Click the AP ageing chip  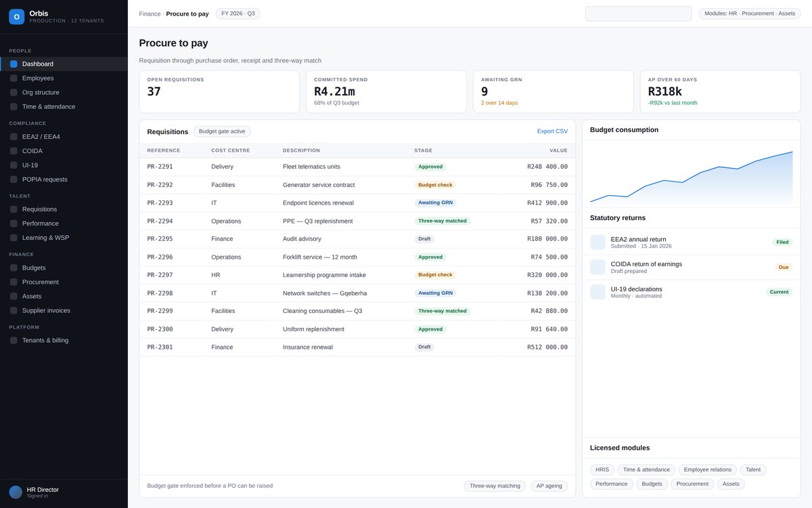tap(549, 486)
